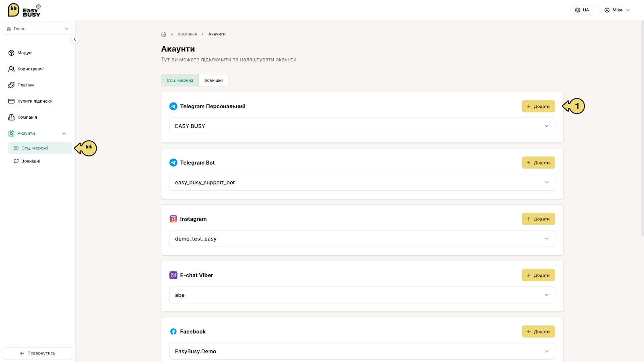Add a Telegram Персональний account
Image resolution: width=644 pixels, height=362 pixels.
(x=538, y=106)
